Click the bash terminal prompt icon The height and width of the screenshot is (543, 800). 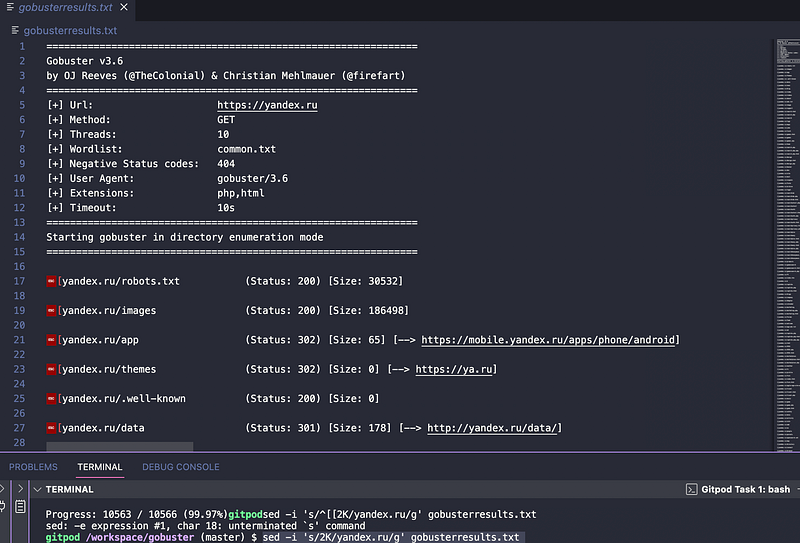coord(691,489)
